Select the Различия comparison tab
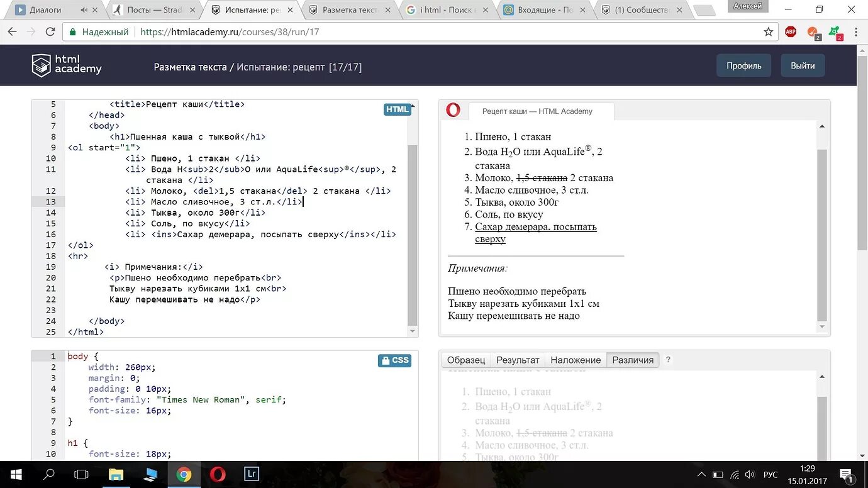The image size is (868, 488). click(633, 360)
